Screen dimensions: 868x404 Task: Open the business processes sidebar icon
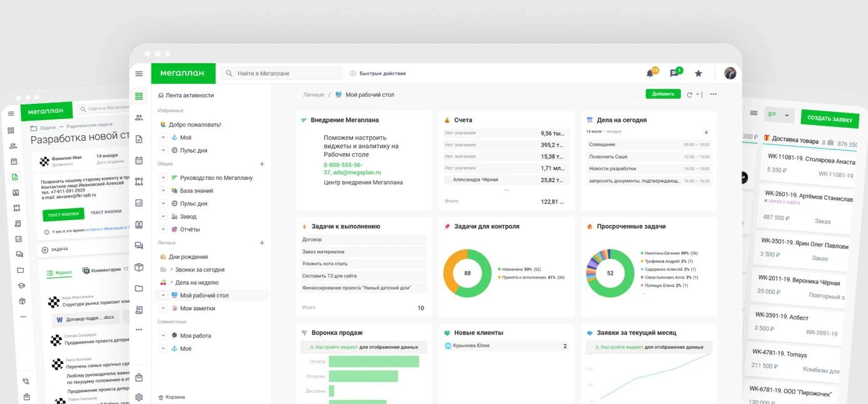[139, 181]
